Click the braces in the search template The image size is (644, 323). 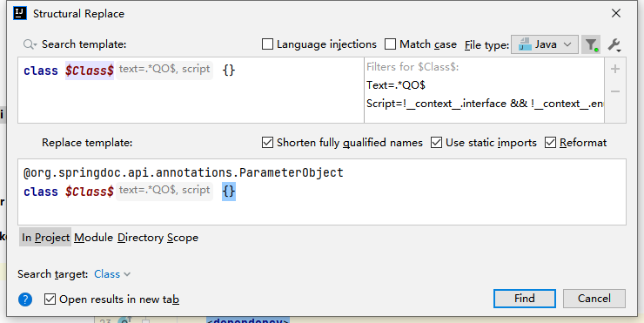(x=229, y=71)
